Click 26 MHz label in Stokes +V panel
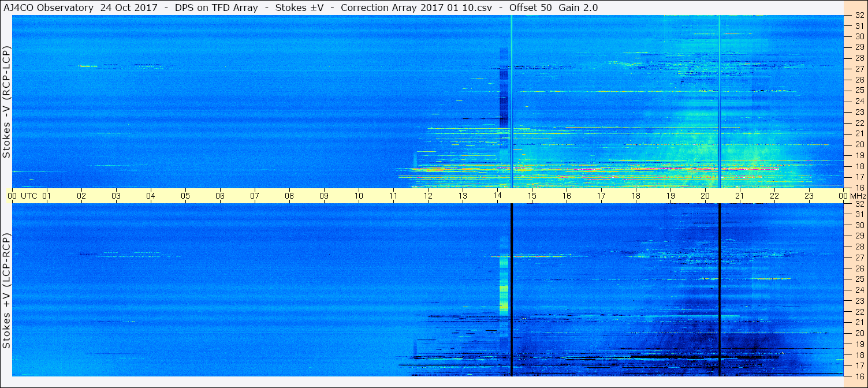Image resolution: width=868 pixels, height=388 pixels. point(859,268)
